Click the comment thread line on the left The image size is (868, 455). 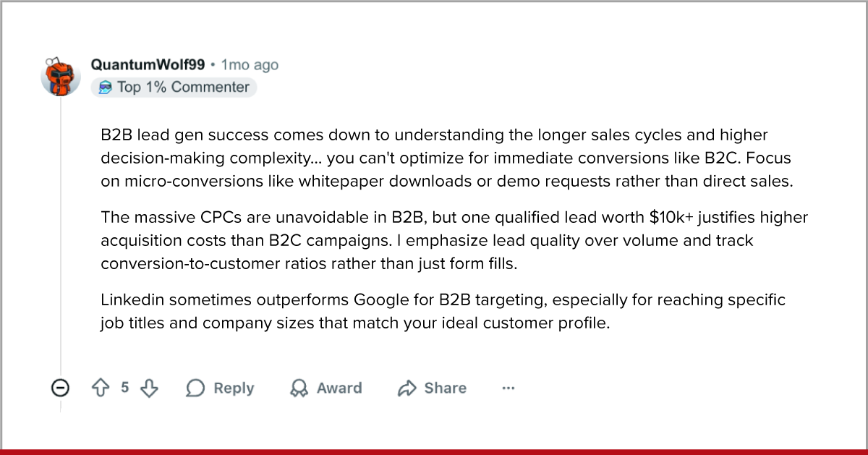click(x=61, y=231)
